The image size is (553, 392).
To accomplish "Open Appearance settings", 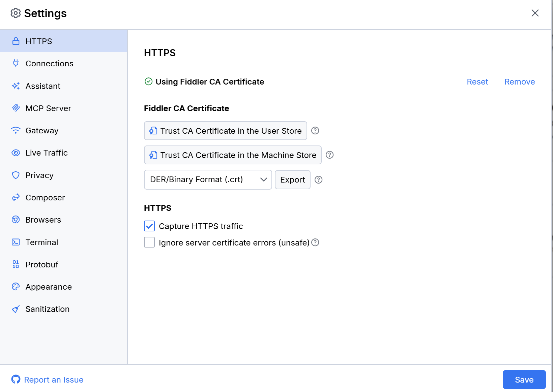I will tap(64, 287).
